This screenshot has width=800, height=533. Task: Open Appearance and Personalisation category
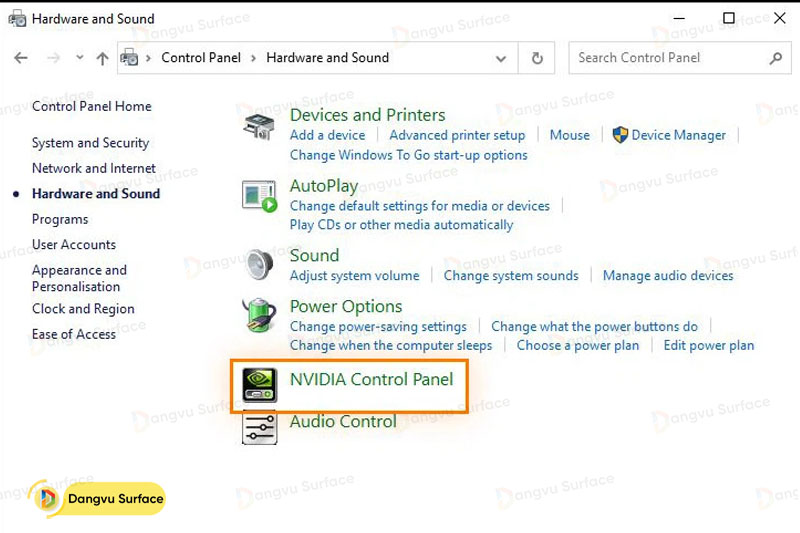tap(80, 278)
